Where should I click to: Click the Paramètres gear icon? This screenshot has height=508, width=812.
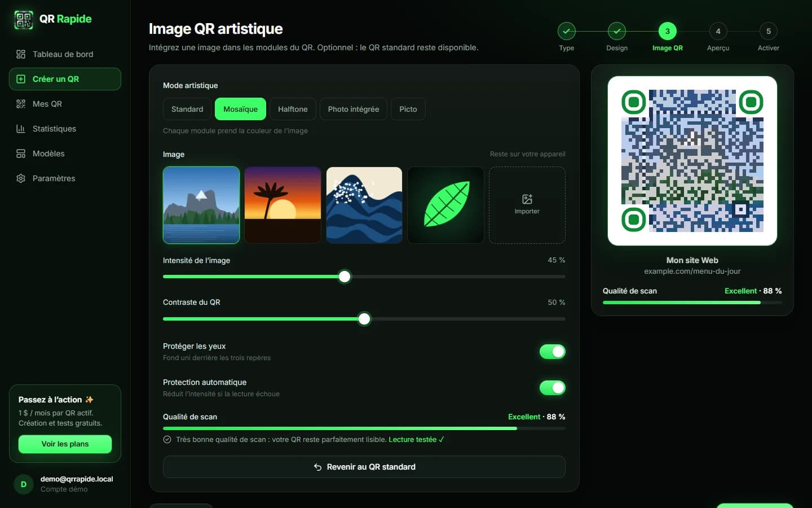21,178
